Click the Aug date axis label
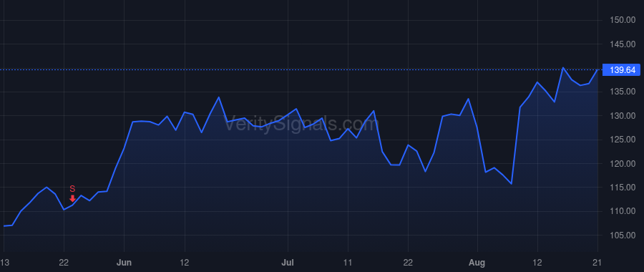This screenshot has height=272, width=644. click(477, 263)
